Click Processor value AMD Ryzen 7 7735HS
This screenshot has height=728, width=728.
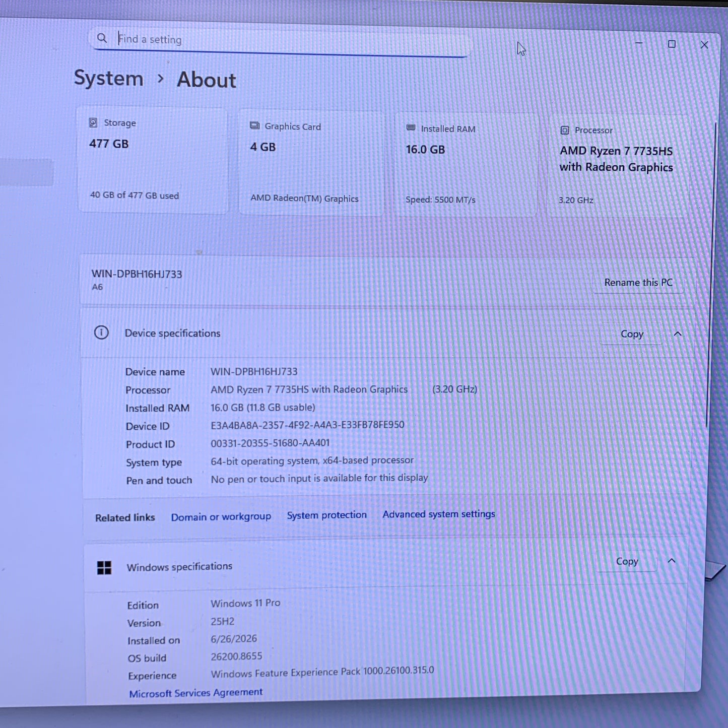point(309,389)
